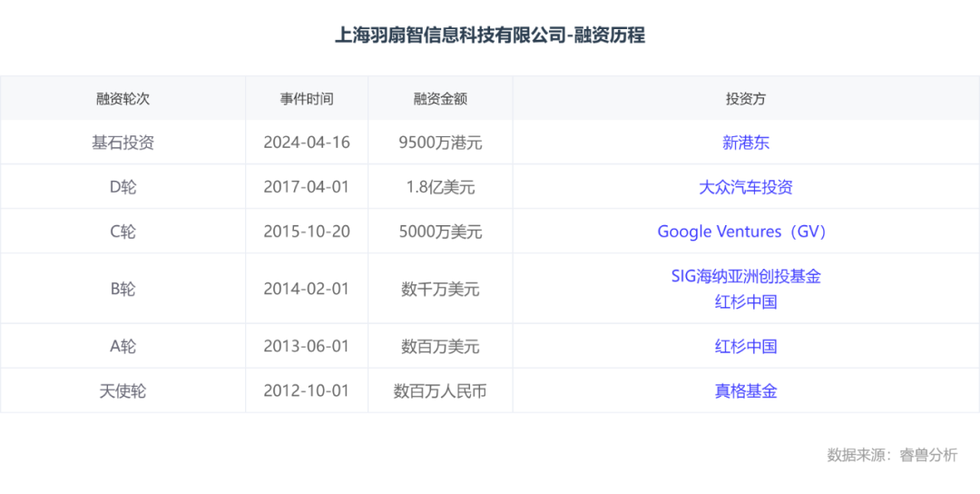Select the date 2024-04-16
The height and width of the screenshot is (494, 980).
307,143
